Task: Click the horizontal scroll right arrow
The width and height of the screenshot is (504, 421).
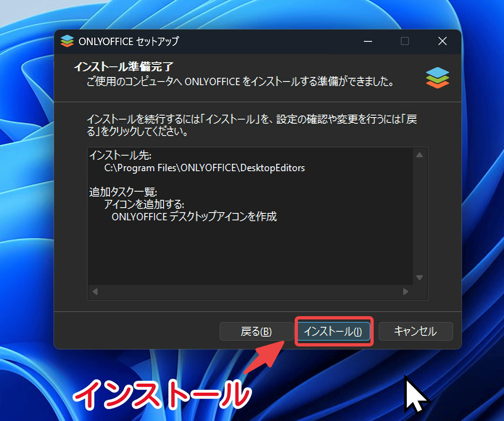Action: tap(406, 292)
